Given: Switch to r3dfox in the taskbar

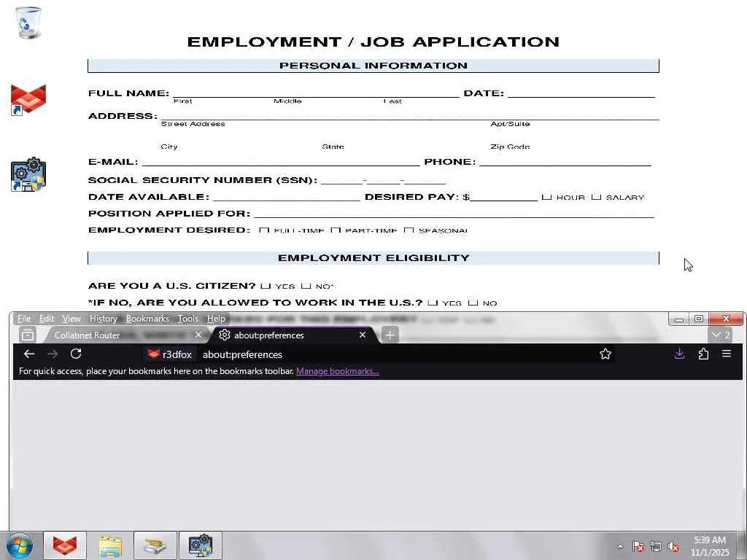Looking at the screenshot, I should coord(65,545).
